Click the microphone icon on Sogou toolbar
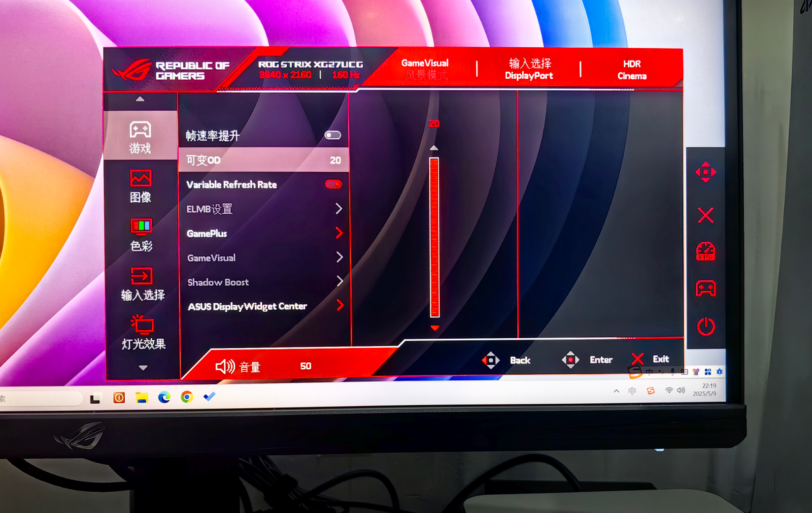Screen dimensions: 812x513 (673, 372)
